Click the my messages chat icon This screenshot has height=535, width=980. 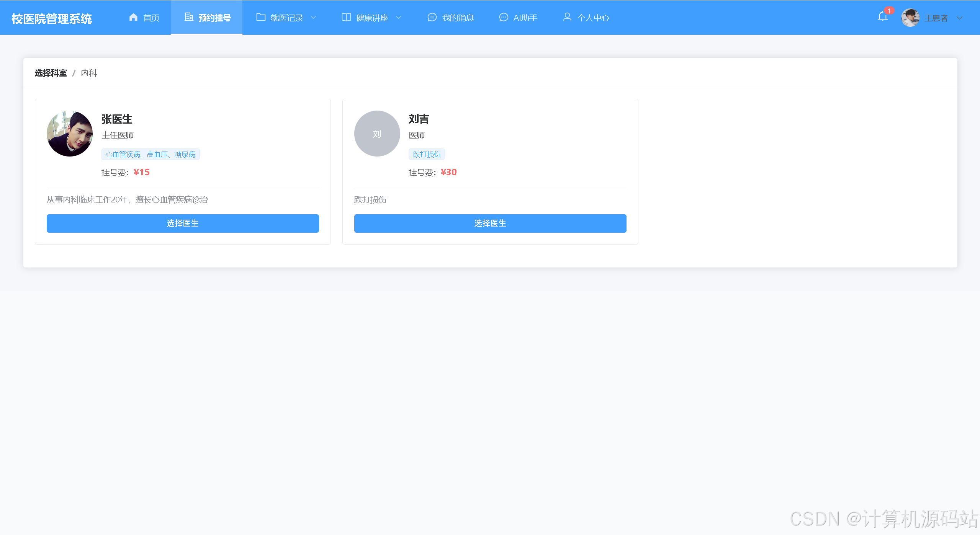point(432,17)
